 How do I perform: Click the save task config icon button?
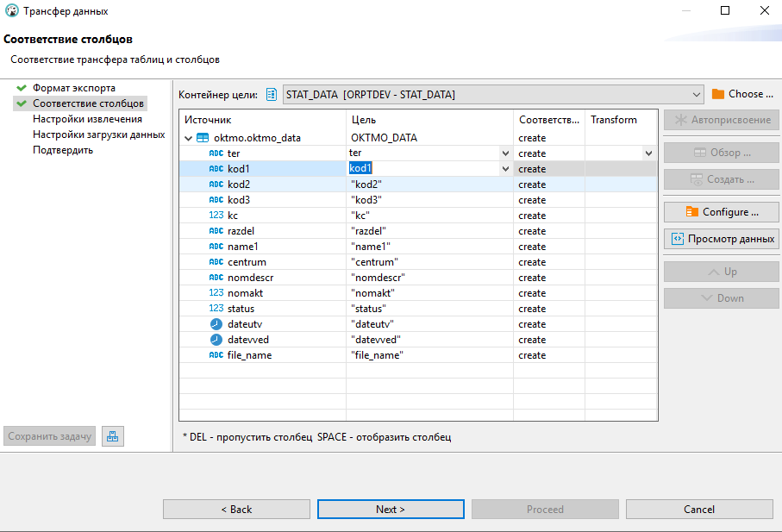[113, 436]
